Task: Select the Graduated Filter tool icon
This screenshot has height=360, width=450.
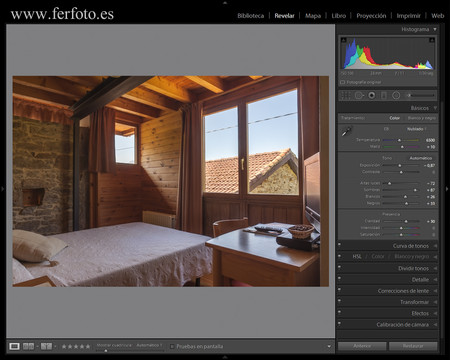Action: pos(384,96)
